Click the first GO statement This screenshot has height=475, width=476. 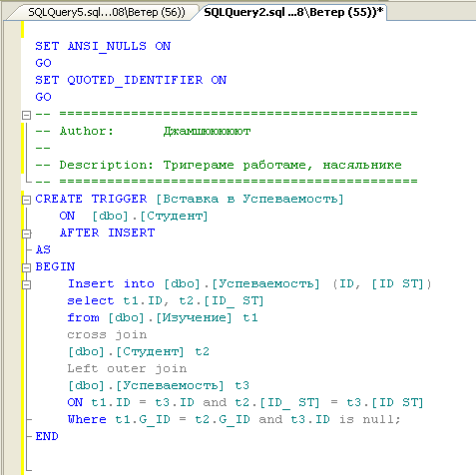(x=43, y=63)
